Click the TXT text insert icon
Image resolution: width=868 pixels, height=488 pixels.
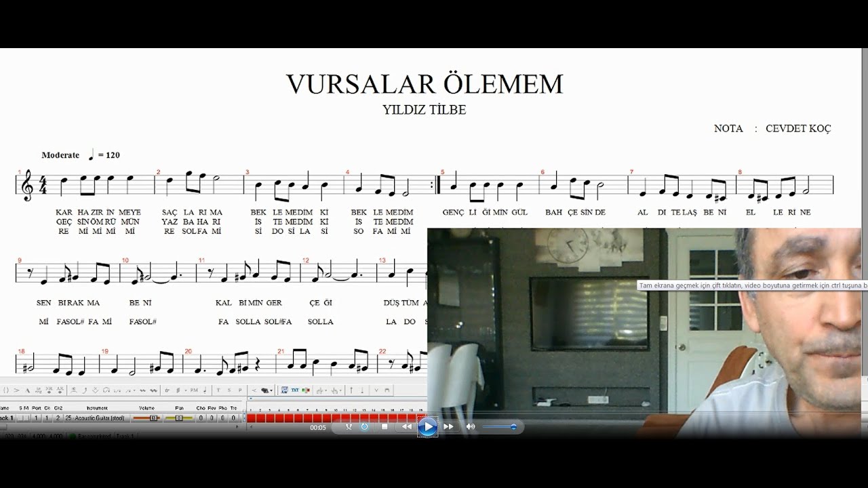point(295,390)
